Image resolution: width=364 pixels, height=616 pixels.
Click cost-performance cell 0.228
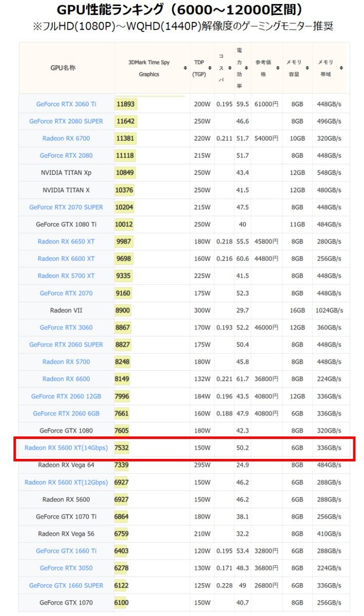coord(224,586)
